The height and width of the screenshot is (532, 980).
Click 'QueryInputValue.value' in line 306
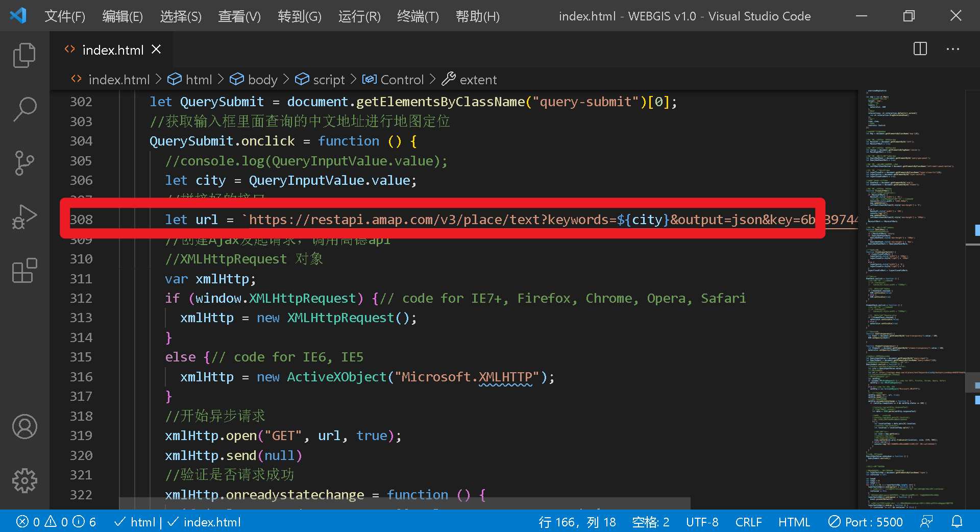tap(330, 180)
